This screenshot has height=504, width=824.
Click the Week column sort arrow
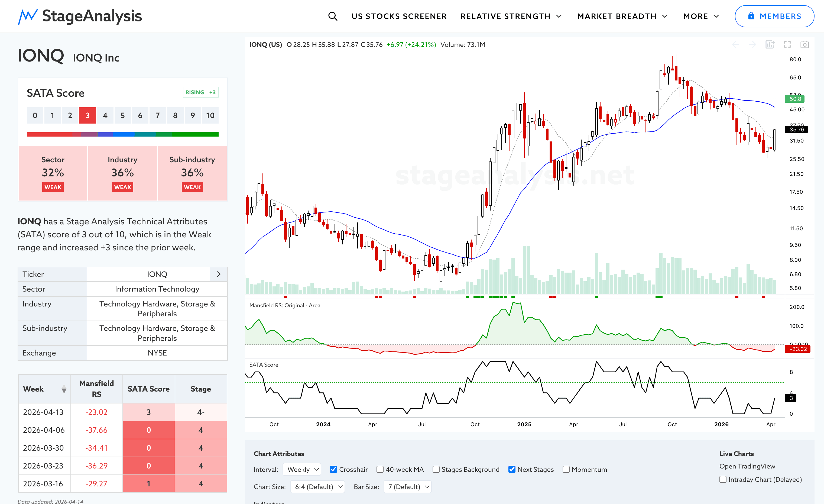click(x=64, y=389)
